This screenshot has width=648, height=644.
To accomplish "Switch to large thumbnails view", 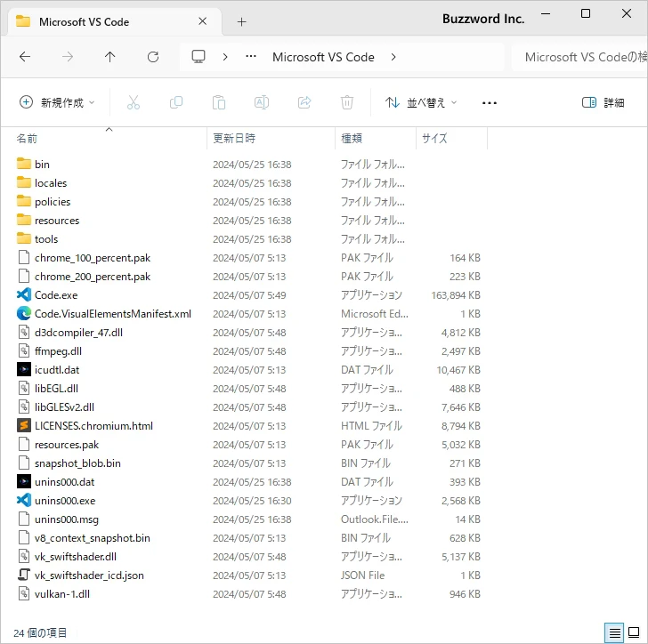I will point(634,632).
